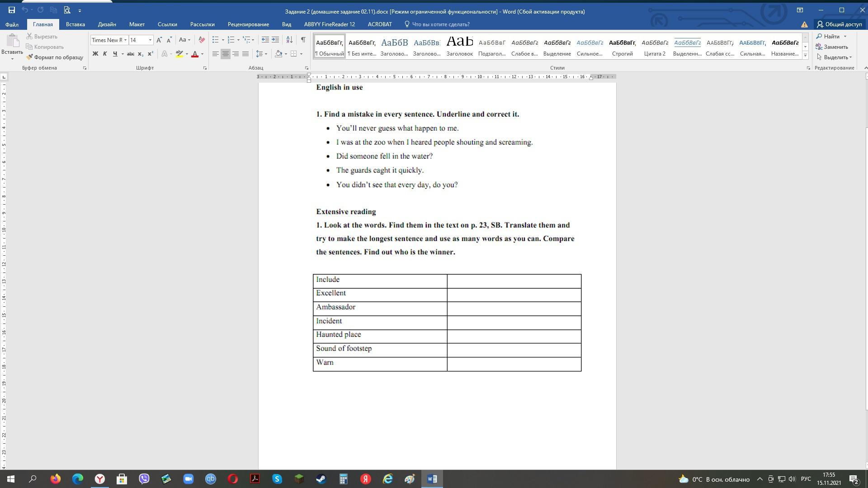Expand the Найти dropdown arrow
Screen dimensions: 868x488
[845, 37]
